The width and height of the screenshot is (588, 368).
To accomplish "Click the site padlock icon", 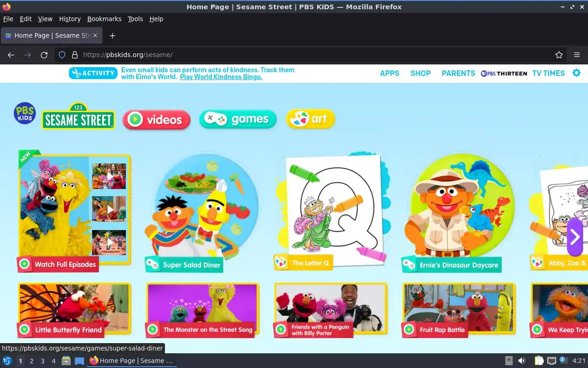I will 74,55.
